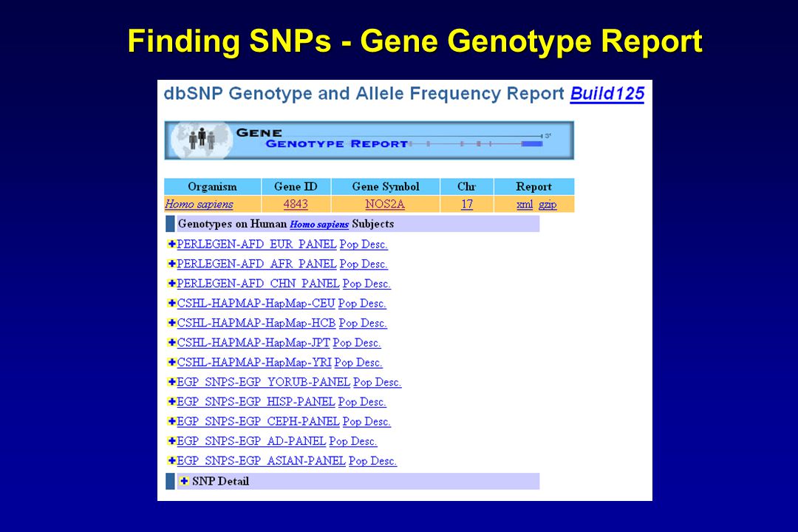Open CSHL-HAPMAP-HapMap-HCB link

tap(256, 324)
